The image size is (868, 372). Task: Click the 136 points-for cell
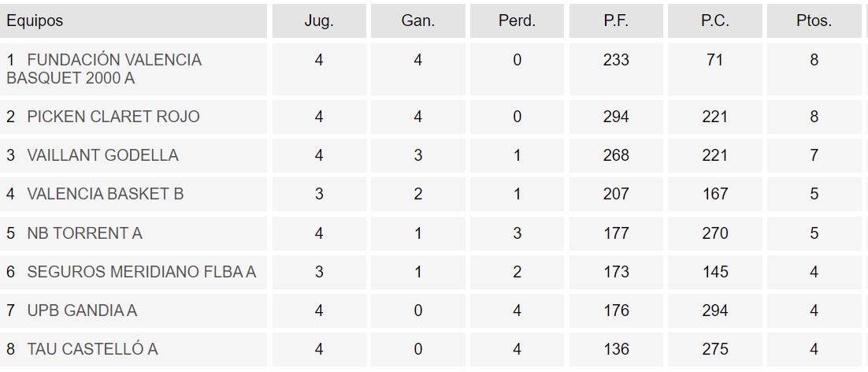click(616, 349)
